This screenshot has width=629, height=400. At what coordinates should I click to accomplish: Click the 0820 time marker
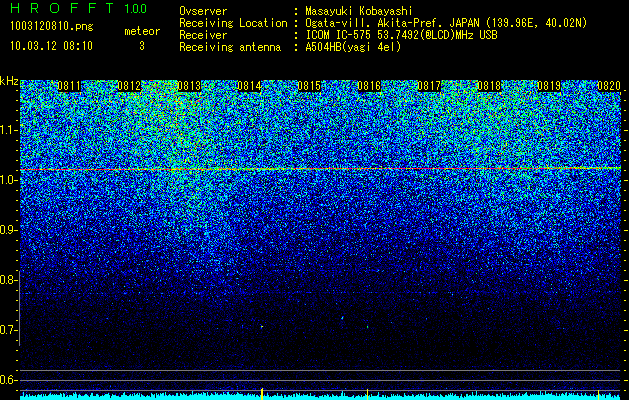pyautogui.click(x=609, y=86)
